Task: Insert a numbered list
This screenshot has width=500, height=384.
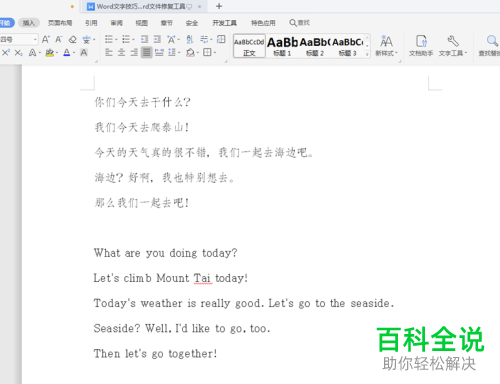Action: [126, 40]
